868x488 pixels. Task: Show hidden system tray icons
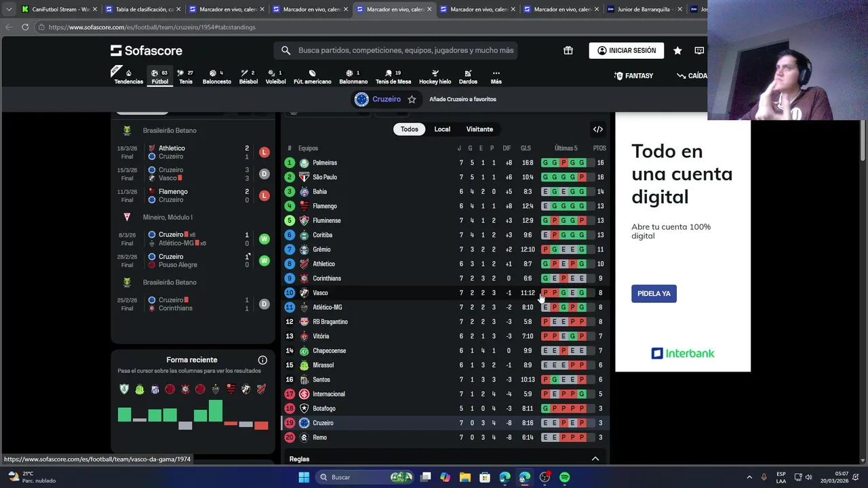(749, 477)
